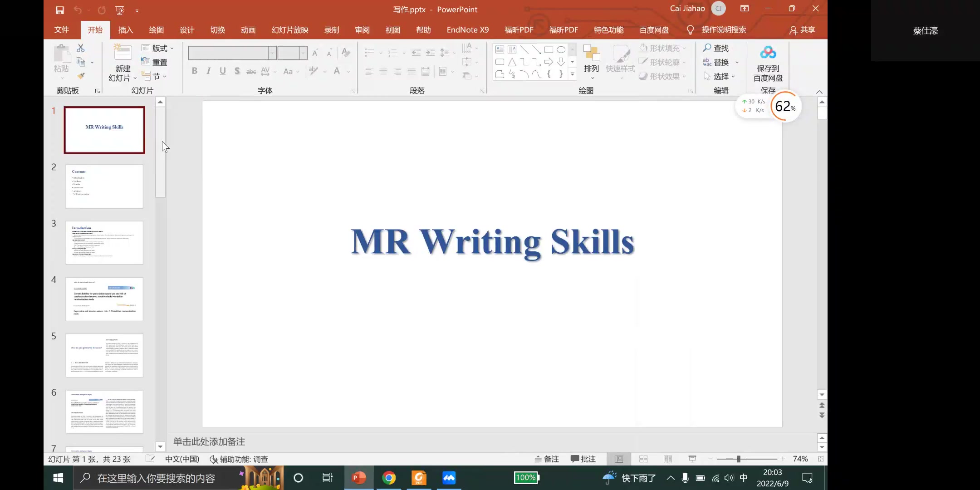Open the font size dropdown arrow

[x=303, y=53]
